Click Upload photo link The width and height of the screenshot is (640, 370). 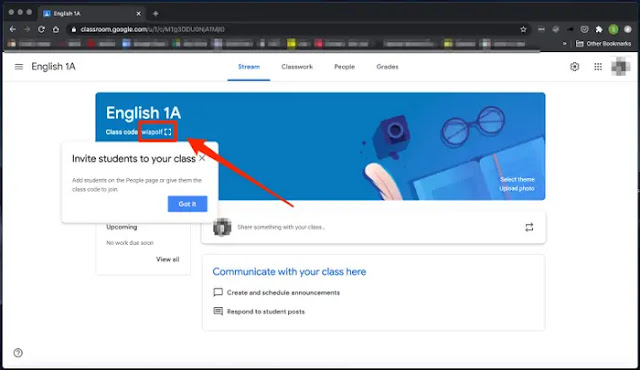coord(516,188)
